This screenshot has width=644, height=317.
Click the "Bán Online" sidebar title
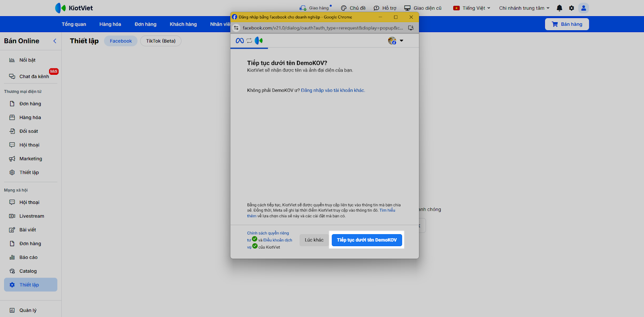[22, 41]
